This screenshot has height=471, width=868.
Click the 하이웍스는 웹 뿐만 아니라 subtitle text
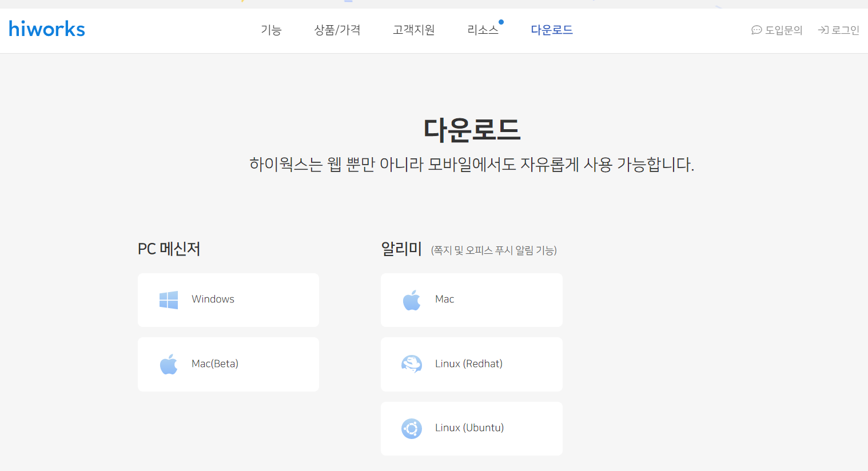(x=472, y=165)
